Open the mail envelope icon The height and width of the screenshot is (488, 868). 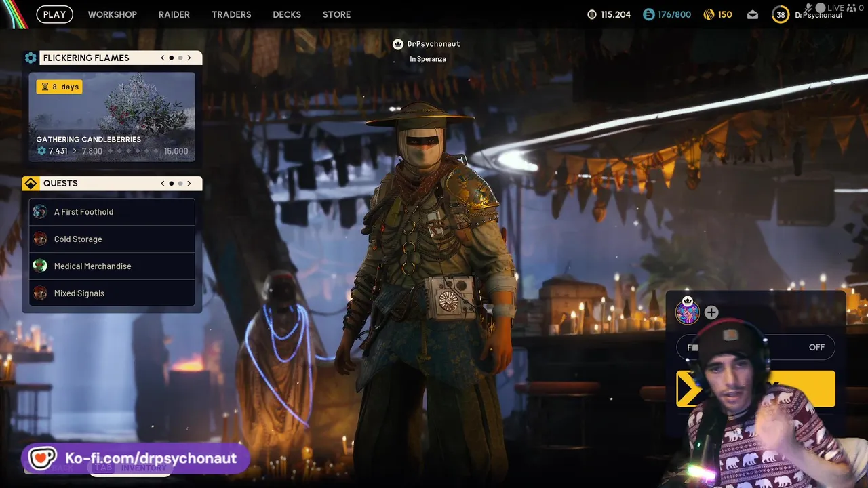point(753,14)
